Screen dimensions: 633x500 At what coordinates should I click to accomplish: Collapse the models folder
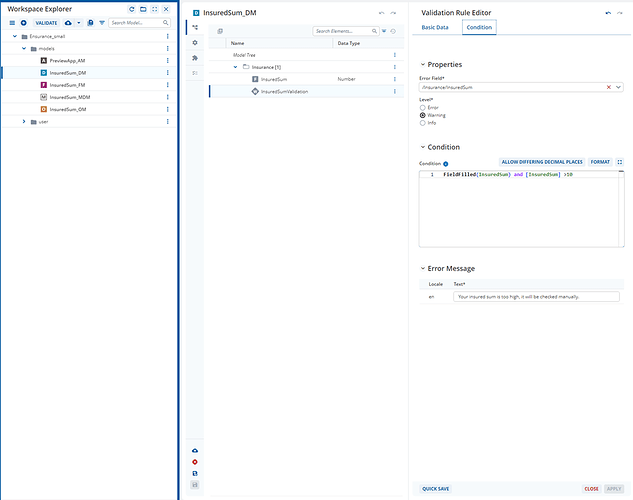click(x=24, y=48)
